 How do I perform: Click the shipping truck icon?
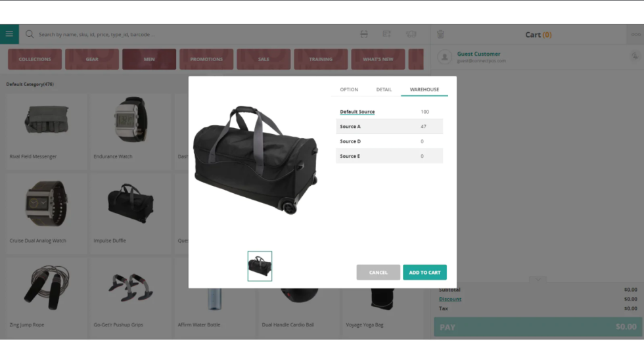[411, 34]
